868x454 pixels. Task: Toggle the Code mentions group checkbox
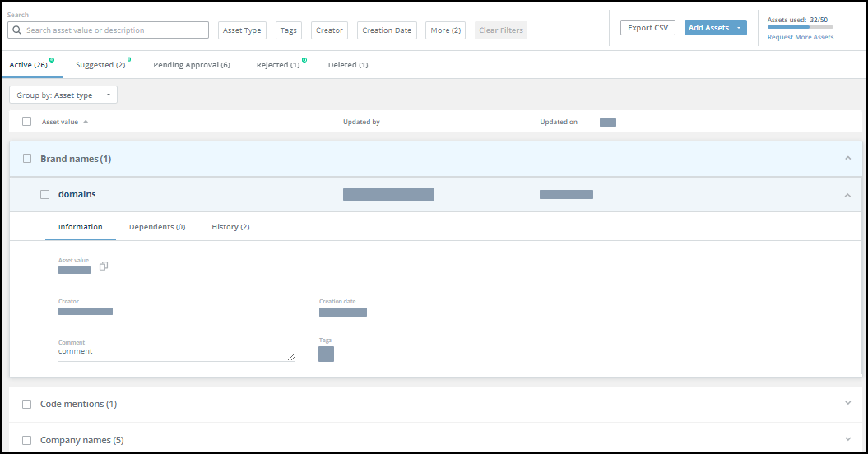coord(27,404)
